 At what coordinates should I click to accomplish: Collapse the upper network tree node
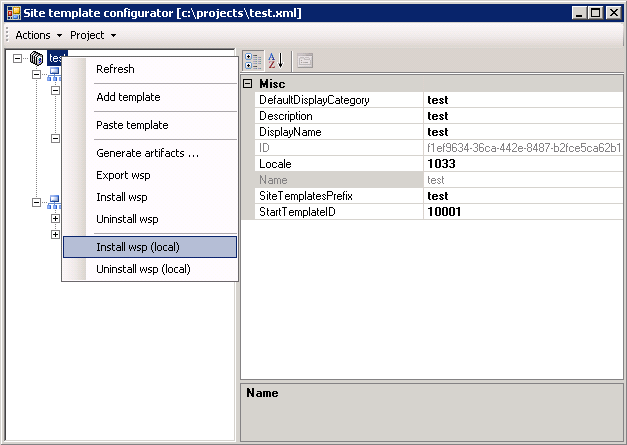click(x=36, y=74)
